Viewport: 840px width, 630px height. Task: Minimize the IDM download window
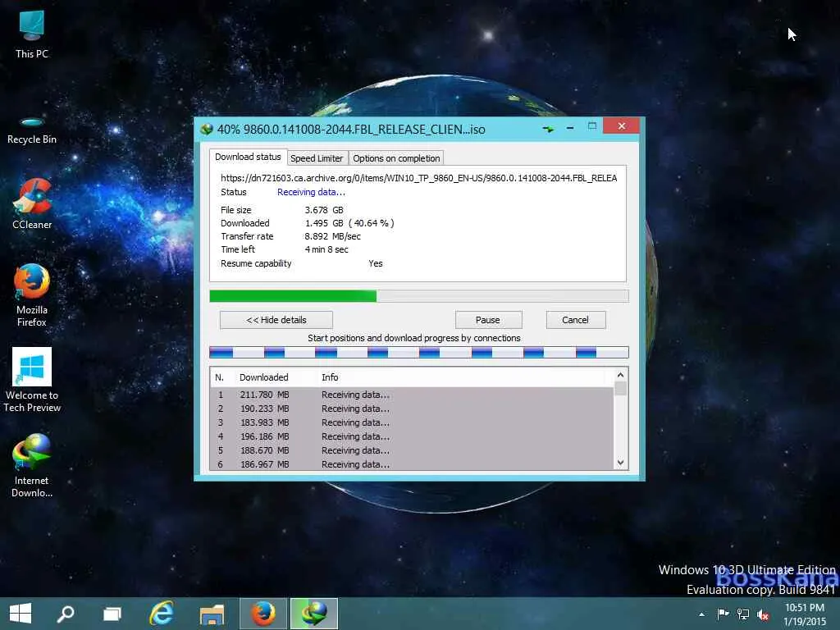[x=570, y=127]
